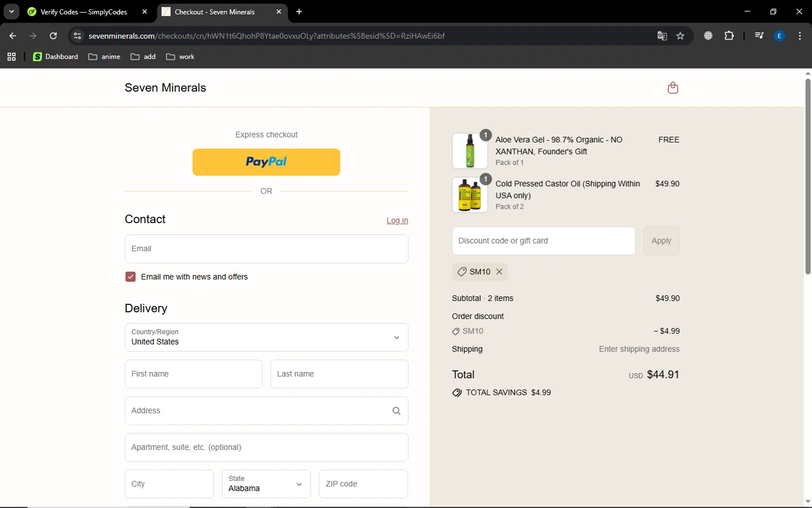The width and height of the screenshot is (812, 508).
Task: Click the Apply discount button
Action: pyautogui.click(x=662, y=240)
